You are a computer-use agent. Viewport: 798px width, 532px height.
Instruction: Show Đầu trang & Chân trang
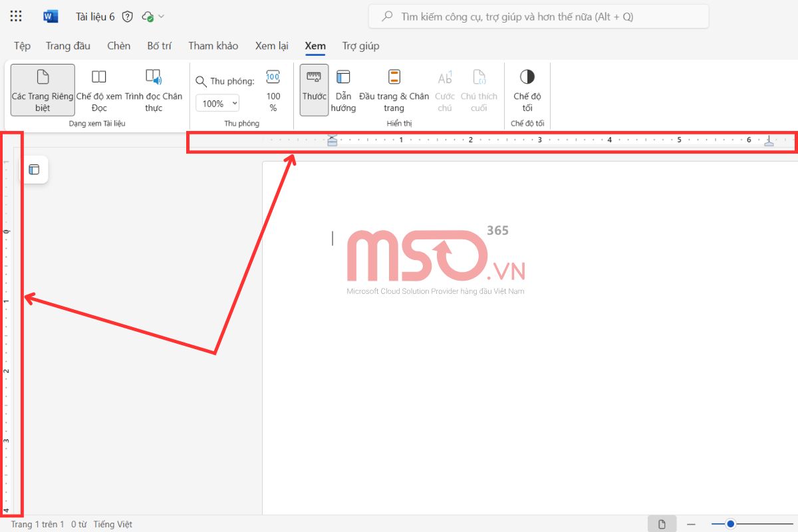click(x=394, y=90)
